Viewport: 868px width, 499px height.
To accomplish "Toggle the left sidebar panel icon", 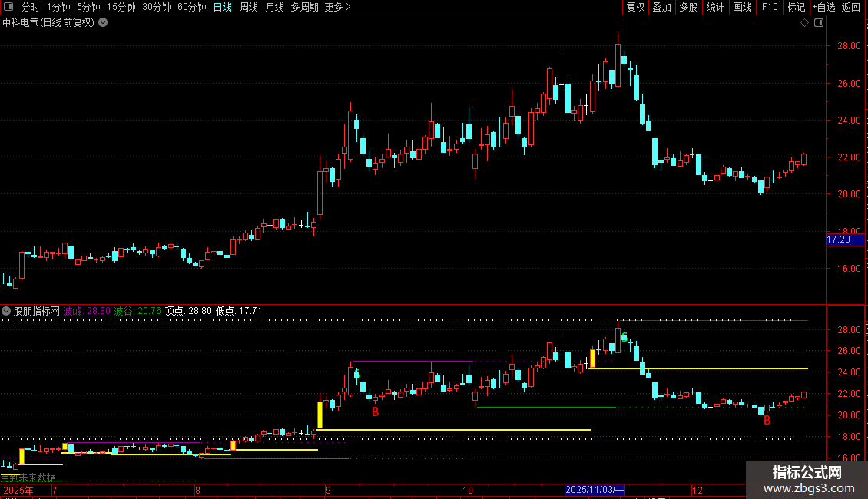I will point(8,7).
